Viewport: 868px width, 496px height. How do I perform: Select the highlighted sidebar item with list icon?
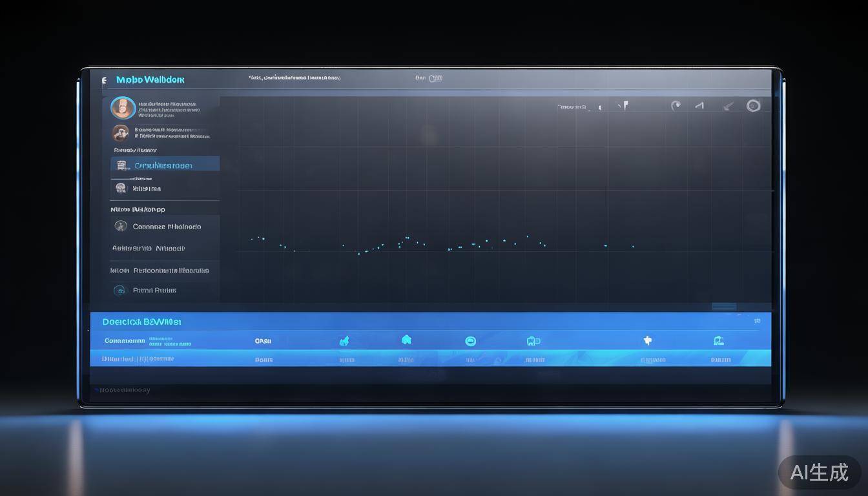coord(165,165)
